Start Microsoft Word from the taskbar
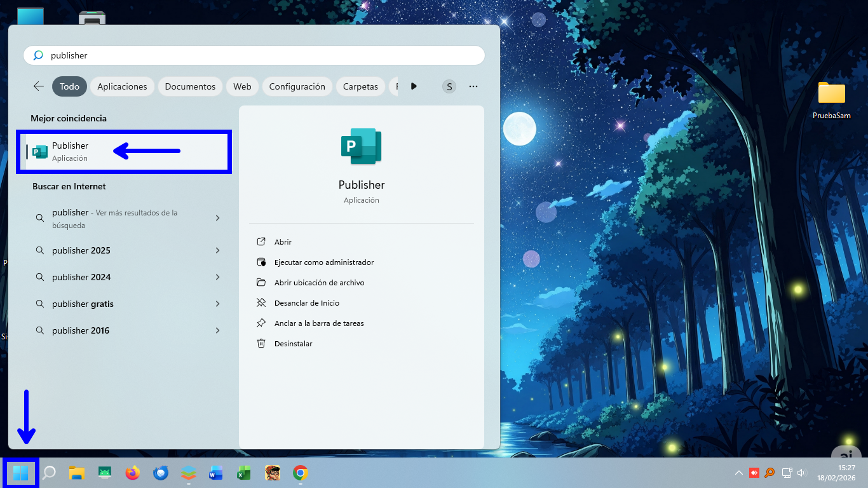868x488 pixels. [x=216, y=473]
